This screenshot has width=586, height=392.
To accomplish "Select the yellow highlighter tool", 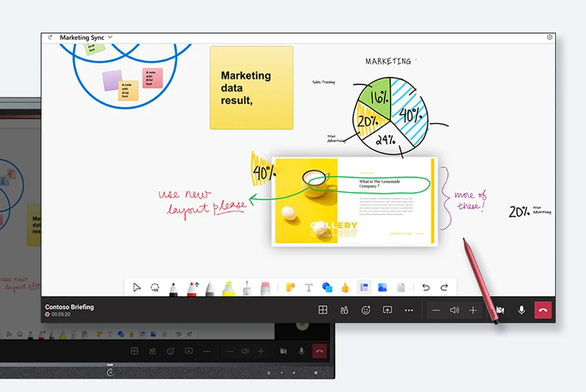I will tap(228, 288).
